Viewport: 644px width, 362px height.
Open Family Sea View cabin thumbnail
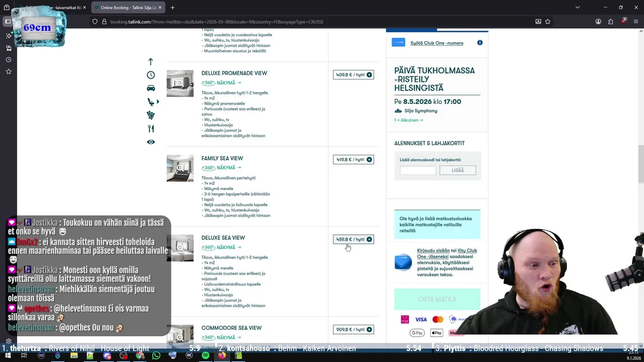(180, 168)
